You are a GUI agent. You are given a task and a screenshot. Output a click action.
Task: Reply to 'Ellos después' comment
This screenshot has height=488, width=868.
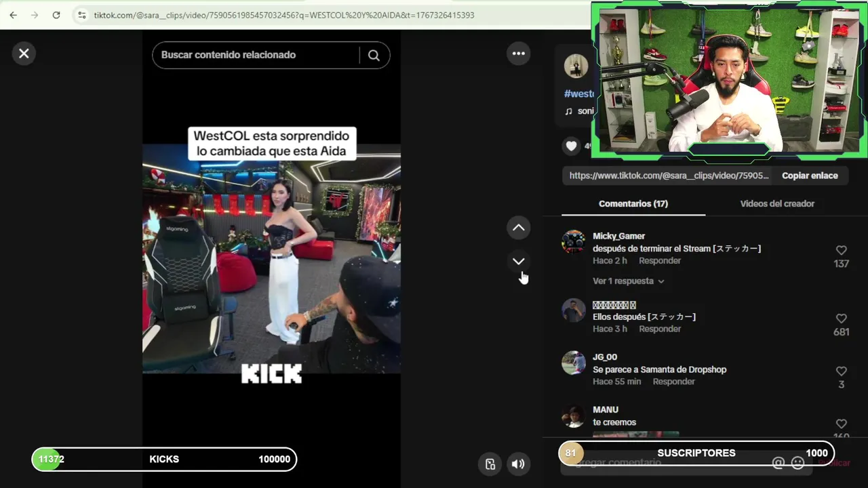coord(660,329)
